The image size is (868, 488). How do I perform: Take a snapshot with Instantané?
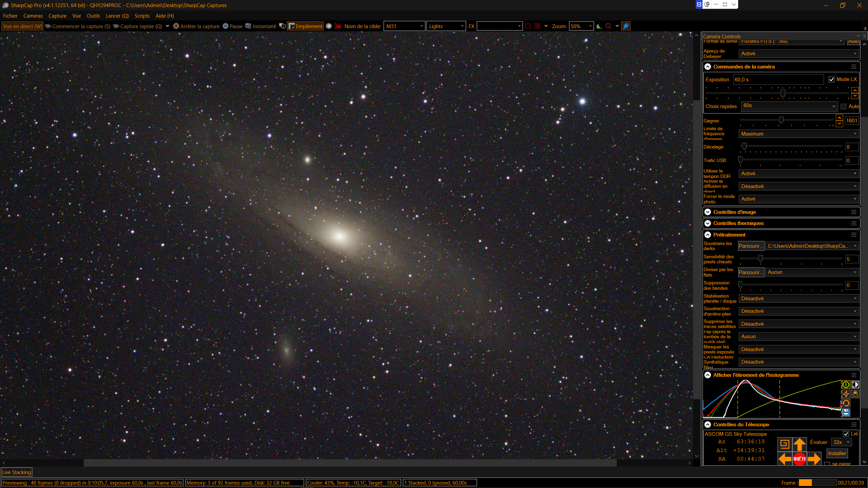[x=261, y=26]
